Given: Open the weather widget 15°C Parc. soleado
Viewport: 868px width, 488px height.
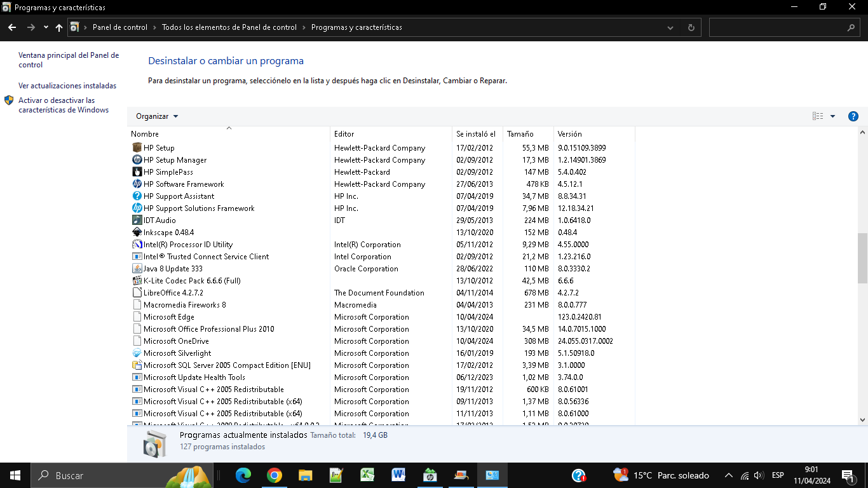Looking at the screenshot, I should pyautogui.click(x=661, y=475).
